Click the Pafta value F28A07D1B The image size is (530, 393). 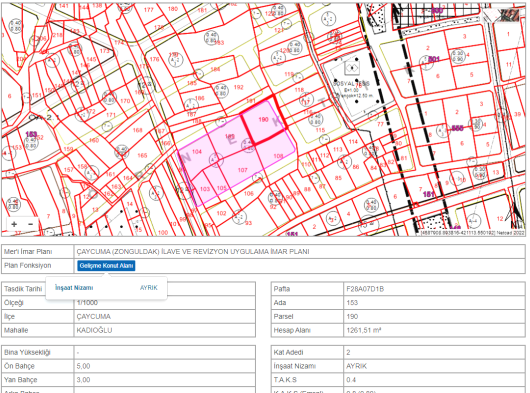click(365, 289)
